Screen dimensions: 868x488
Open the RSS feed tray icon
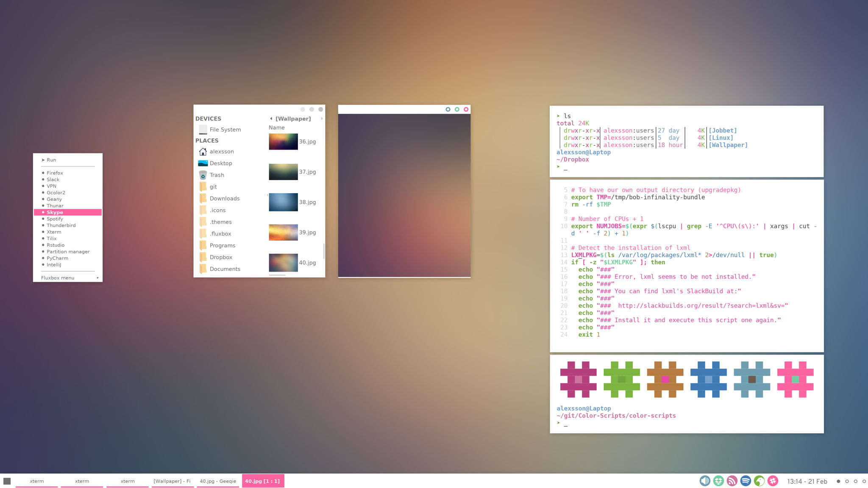[x=732, y=481]
